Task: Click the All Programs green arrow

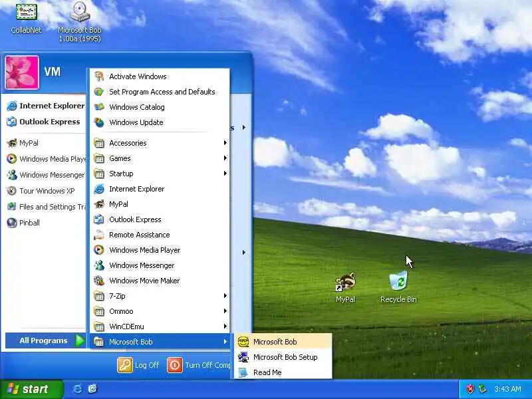Action: point(80,340)
